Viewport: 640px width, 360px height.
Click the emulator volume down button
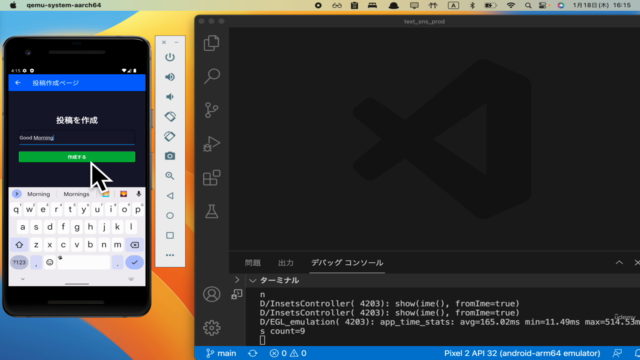[170, 97]
